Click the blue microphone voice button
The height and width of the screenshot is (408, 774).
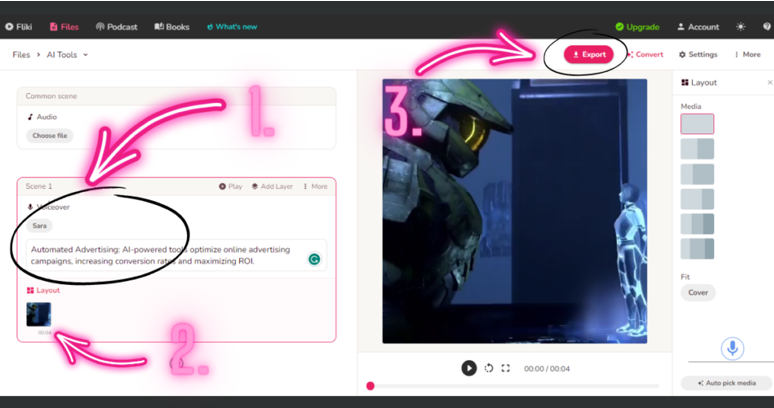click(x=732, y=348)
